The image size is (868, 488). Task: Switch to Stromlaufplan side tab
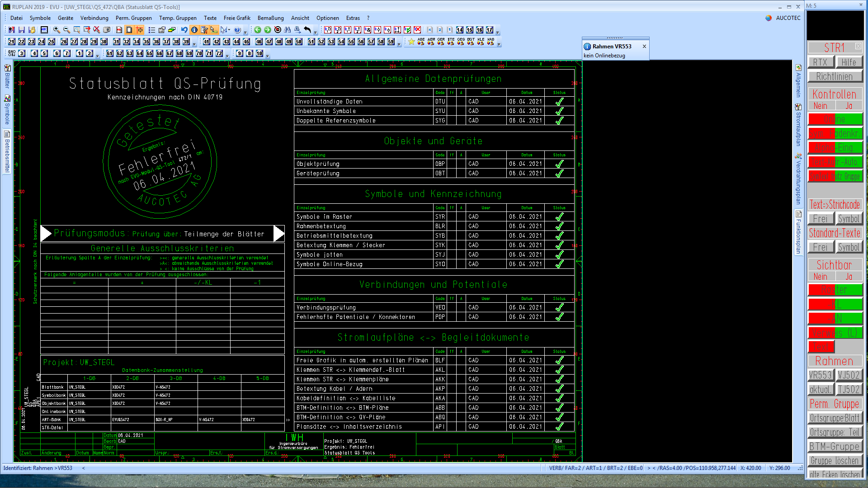(798, 125)
